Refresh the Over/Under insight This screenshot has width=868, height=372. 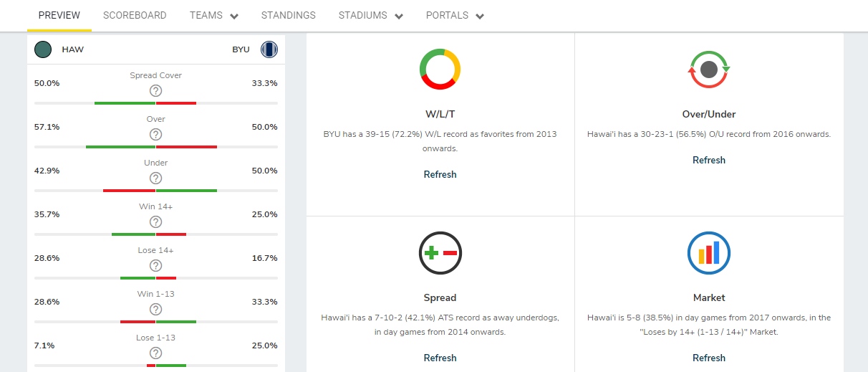(x=709, y=160)
